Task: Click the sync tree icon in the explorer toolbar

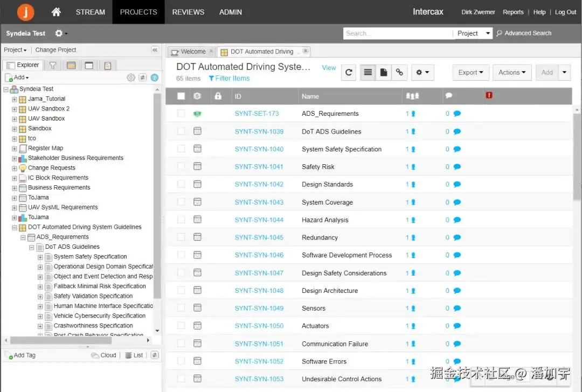Action: click(142, 78)
